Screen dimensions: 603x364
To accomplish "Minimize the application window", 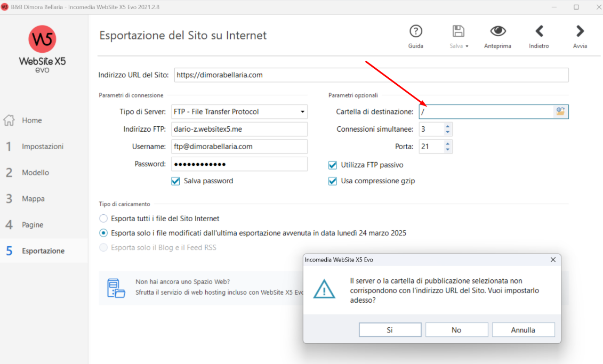I will (554, 7).
